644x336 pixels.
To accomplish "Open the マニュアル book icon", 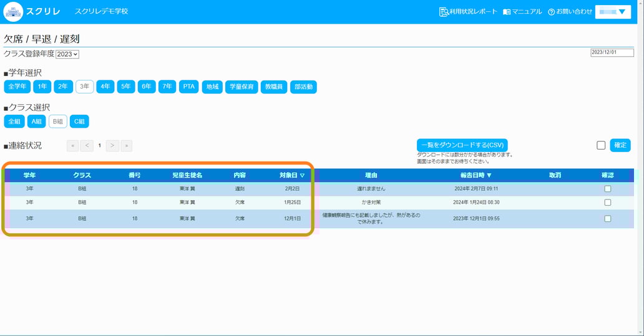I will point(507,12).
